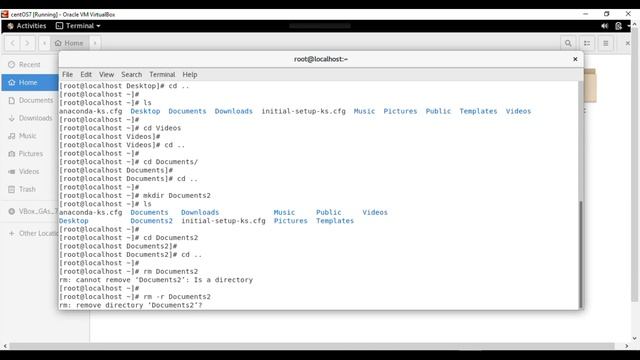Click the Recent clock icon

point(11,64)
